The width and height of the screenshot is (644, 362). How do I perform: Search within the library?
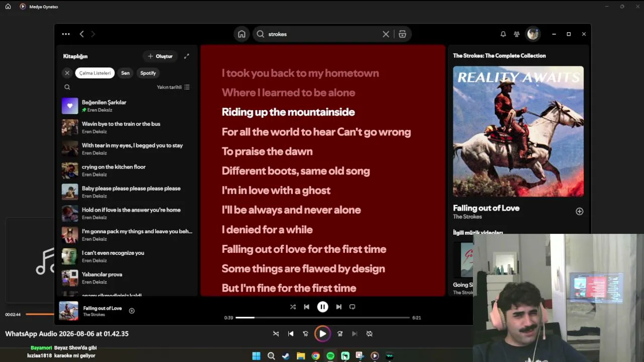tap(67, 87)
